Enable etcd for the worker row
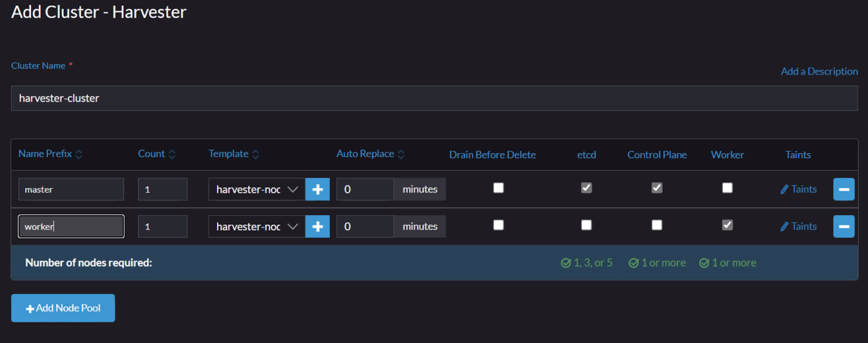Screen dimensions: 868x343 [586, 225]
